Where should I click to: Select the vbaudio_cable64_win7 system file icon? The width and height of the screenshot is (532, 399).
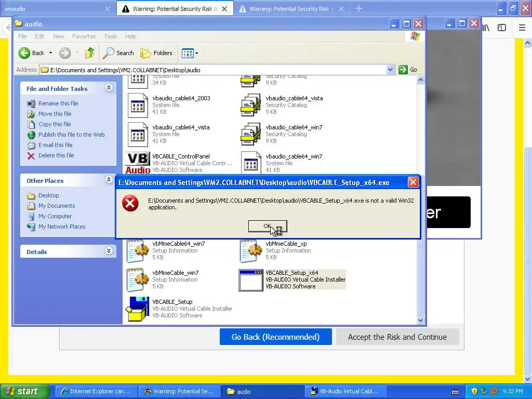click(251, 163)
